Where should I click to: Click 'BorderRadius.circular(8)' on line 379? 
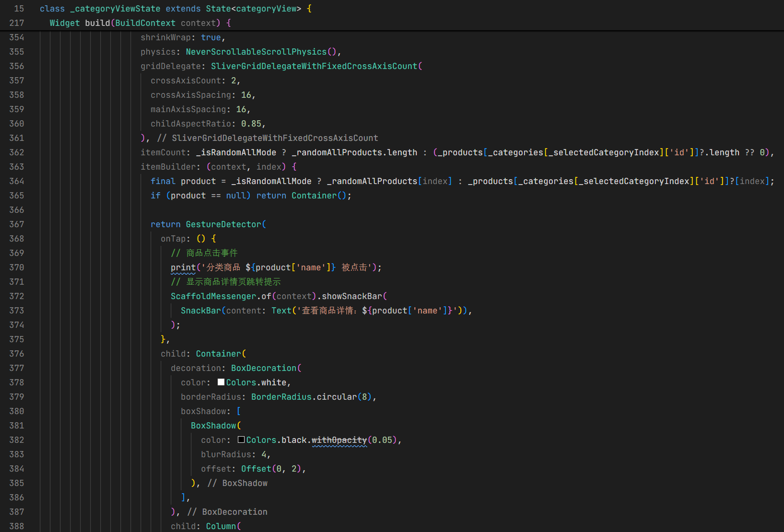tap(312, 397)
